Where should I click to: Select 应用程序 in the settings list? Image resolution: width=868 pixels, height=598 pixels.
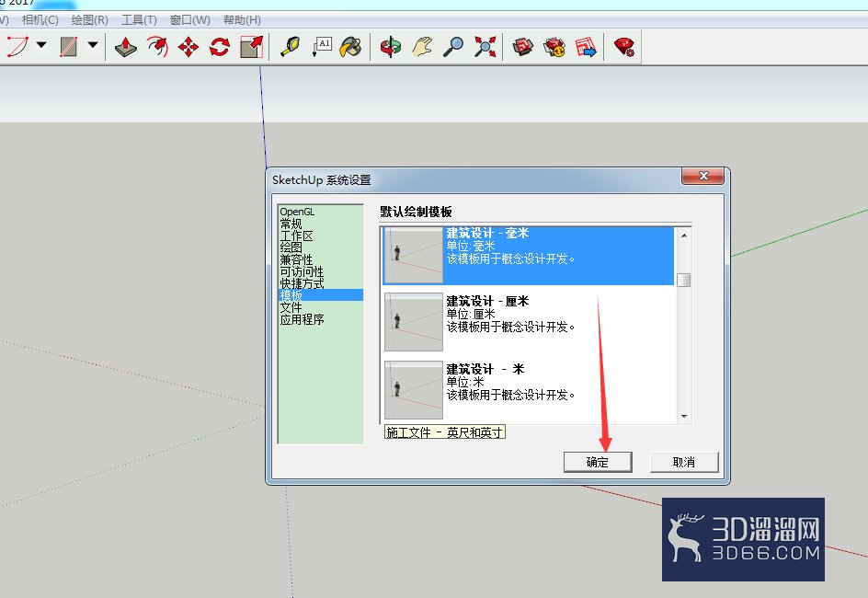[321, 319]
